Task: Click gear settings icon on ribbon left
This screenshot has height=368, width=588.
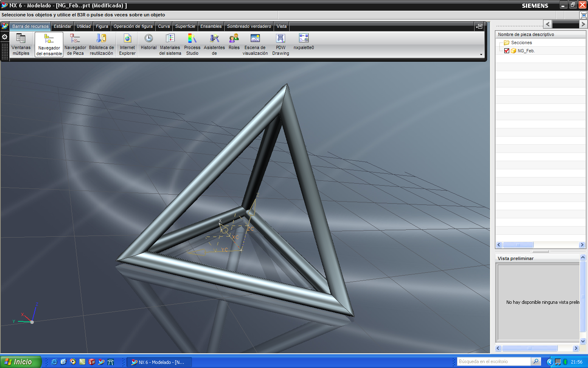Action: 5,37
